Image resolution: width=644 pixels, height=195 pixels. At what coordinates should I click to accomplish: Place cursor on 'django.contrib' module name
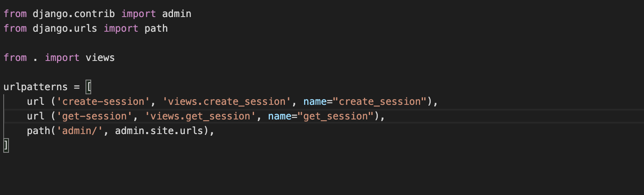tap(74, 14)
